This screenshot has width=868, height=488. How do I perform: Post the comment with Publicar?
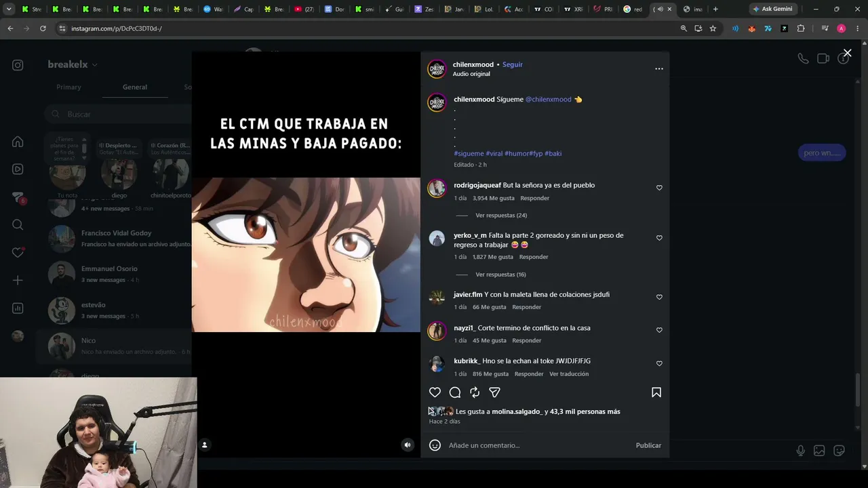[648, 445]
